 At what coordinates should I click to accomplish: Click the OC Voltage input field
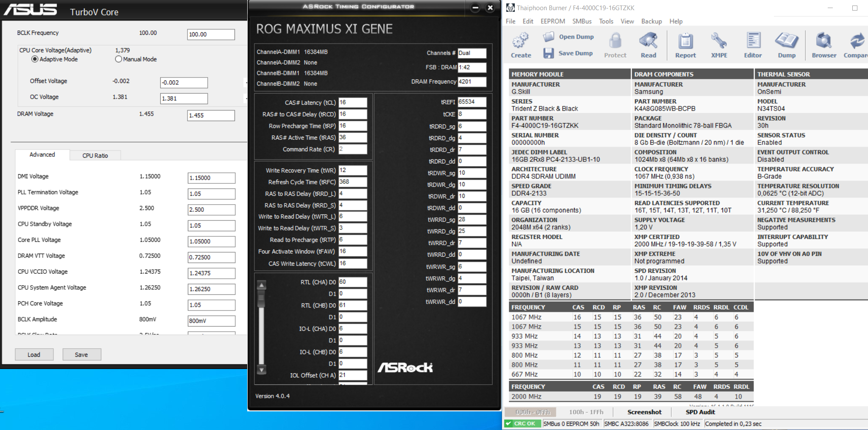pyautogui.click(x=184, y=98)
